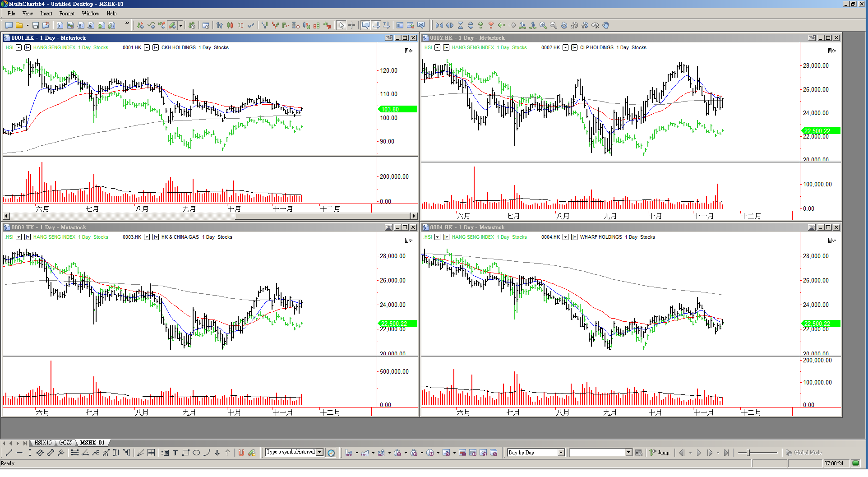
Task: Toggle the magnet snap mode icon
Action: 241,453
